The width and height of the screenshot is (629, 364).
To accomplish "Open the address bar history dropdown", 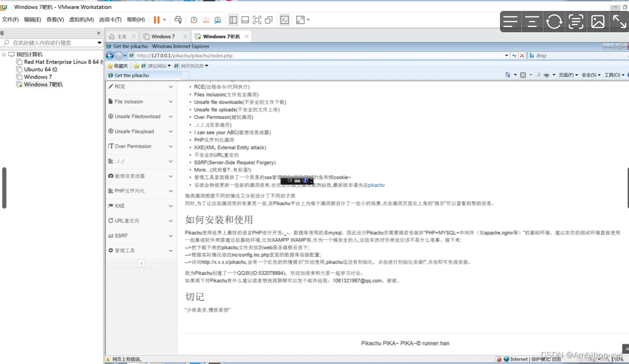I will coord(507,55).
